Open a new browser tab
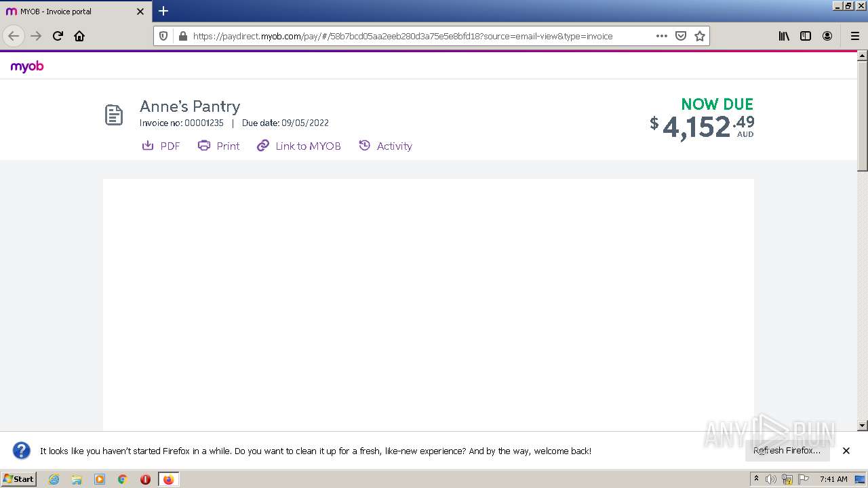 pos(163,11)
